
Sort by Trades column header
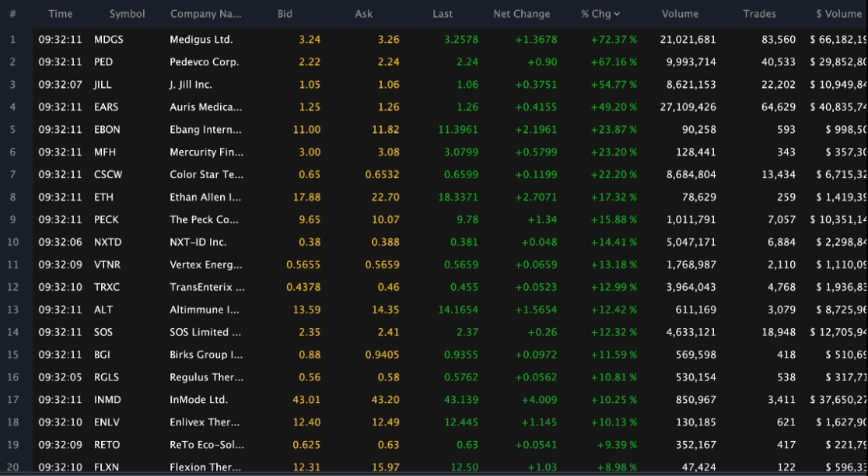point(759,14)
